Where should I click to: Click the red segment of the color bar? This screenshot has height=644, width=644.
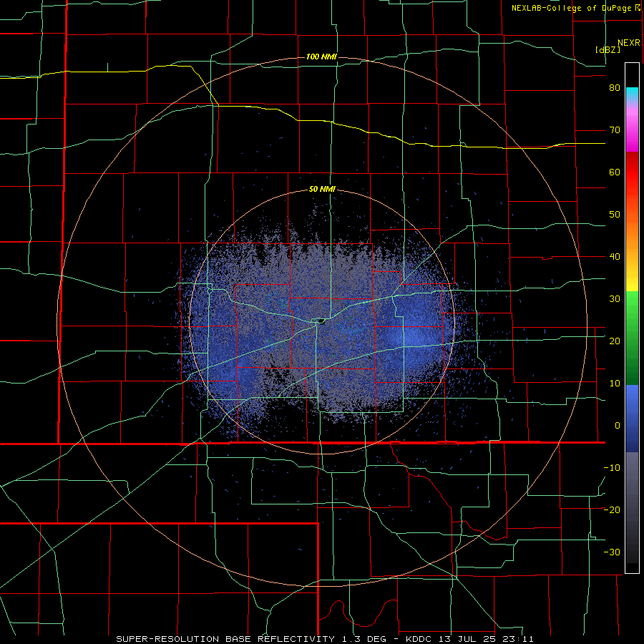coord(632,172)
